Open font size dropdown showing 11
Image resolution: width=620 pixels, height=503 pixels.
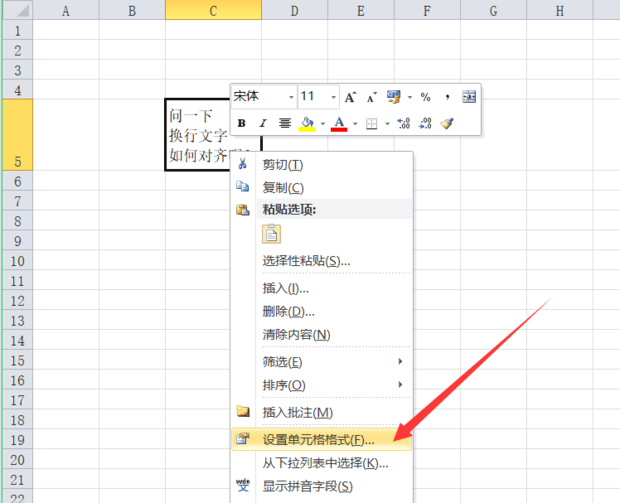pos(333,97)
